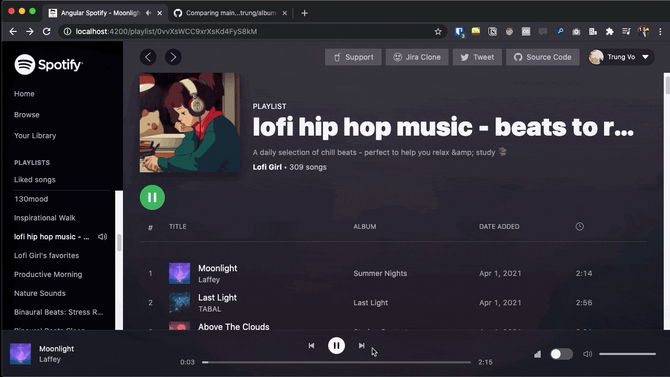Screen dimensions: 670x377
Task: Mute the volume speaker icon in the player bar
Action: (x=588, y=354)
